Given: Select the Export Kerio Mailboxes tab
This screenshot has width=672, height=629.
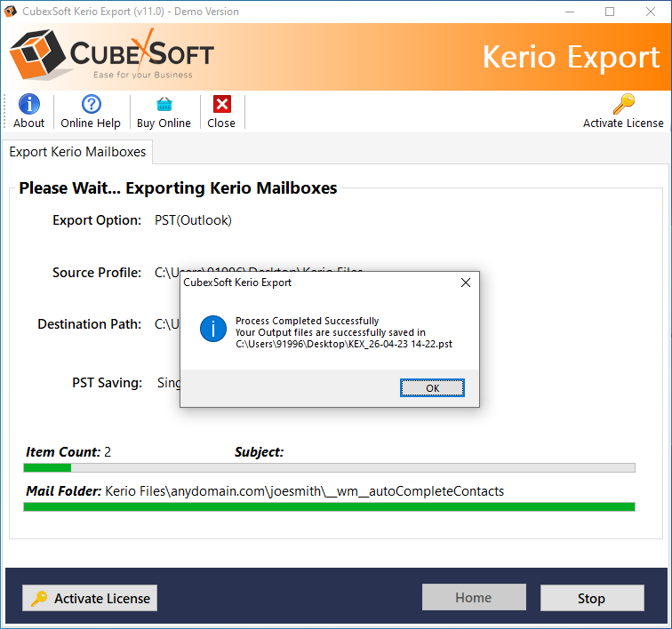Looking at the screenshot, I should (x=77, y=152).
